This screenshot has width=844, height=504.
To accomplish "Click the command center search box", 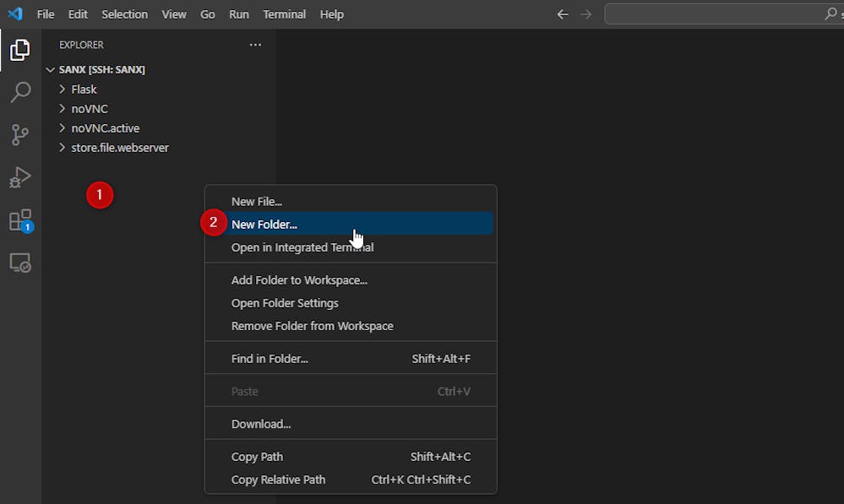I will tap(724, 14).
